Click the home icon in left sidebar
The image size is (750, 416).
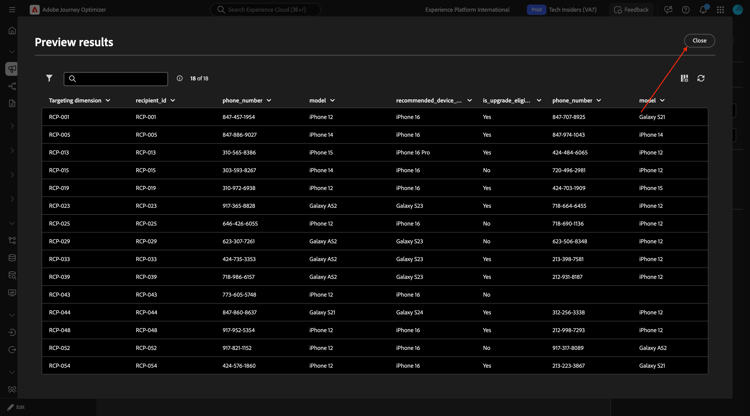[12, 31]
